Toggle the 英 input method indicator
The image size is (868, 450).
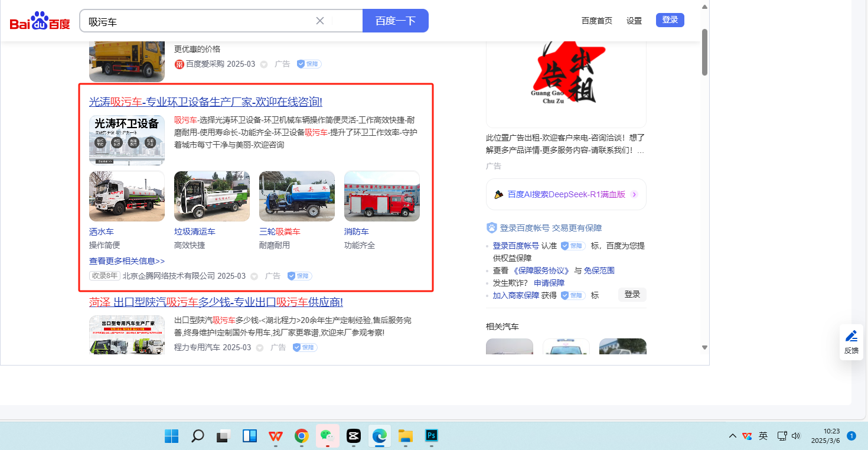(x=763, y=436)
